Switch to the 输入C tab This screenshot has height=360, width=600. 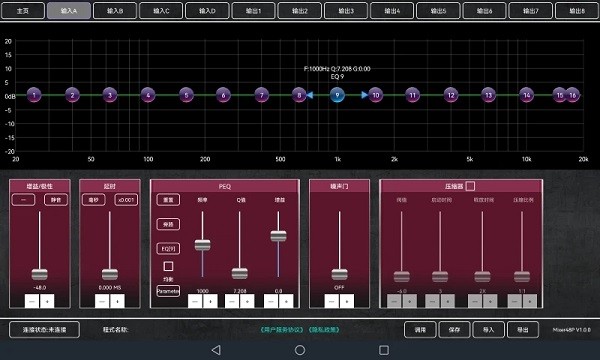[161, 11]
